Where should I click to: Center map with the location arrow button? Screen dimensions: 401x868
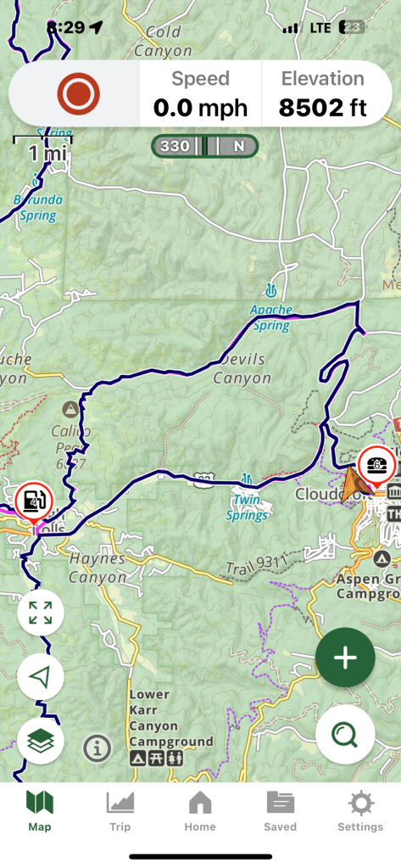coord(41,676)
